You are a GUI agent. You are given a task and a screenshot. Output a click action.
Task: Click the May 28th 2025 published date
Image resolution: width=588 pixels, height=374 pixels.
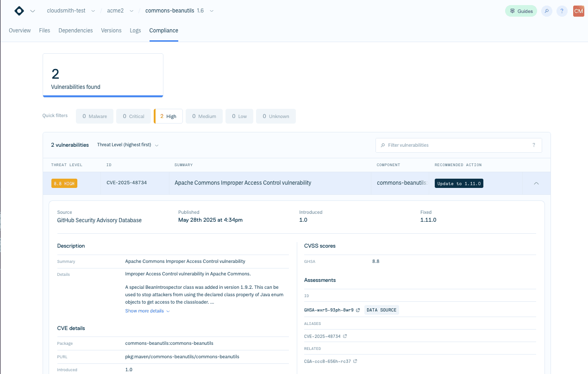pyautogui.click(x=211, y=220)
